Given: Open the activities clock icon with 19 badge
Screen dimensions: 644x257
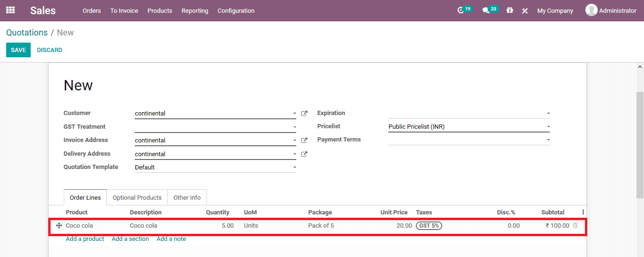Looking at the screenshot, I should click(x=464, y=10).
